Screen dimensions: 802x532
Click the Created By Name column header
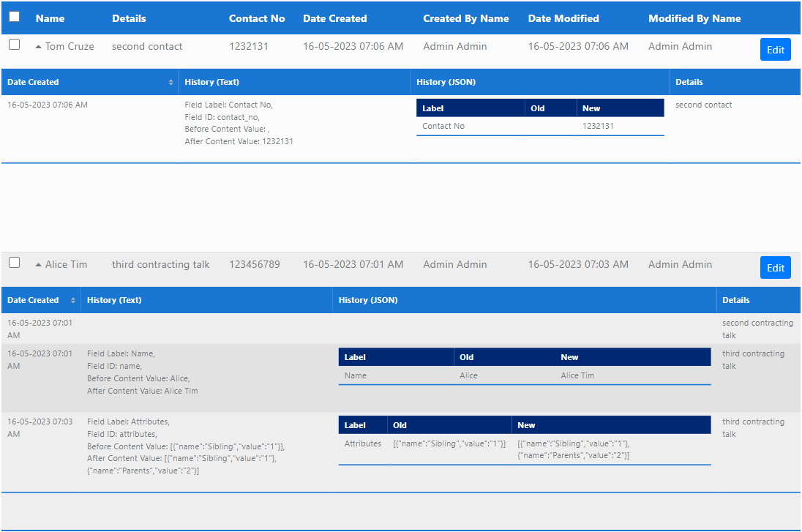click(465, 18)
